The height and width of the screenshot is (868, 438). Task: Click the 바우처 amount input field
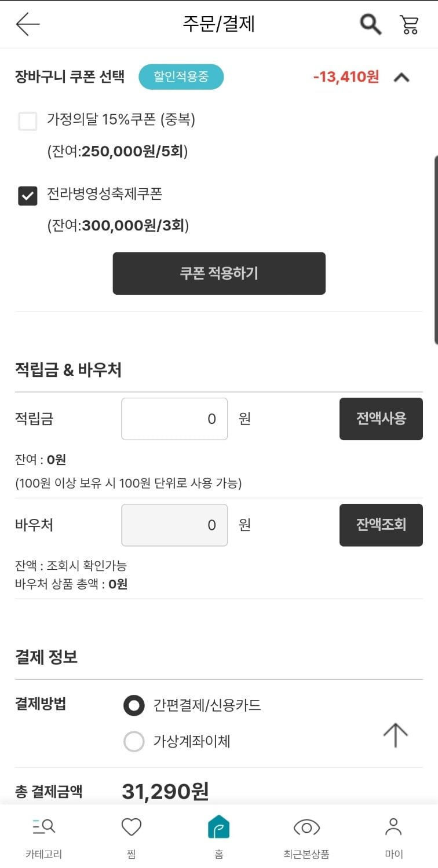click(x=174, y=525)
